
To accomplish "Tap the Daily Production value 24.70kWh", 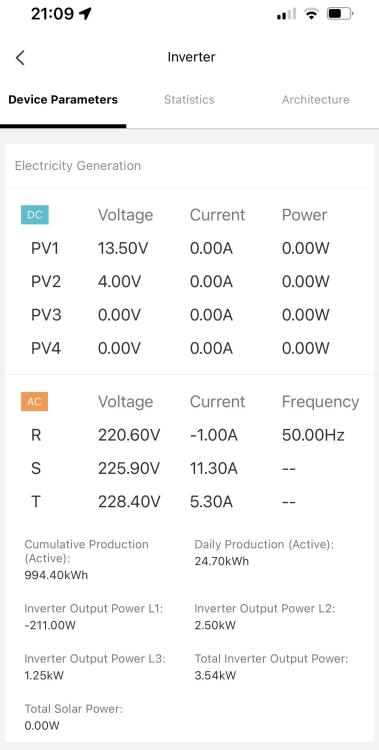I will point(222,561).
